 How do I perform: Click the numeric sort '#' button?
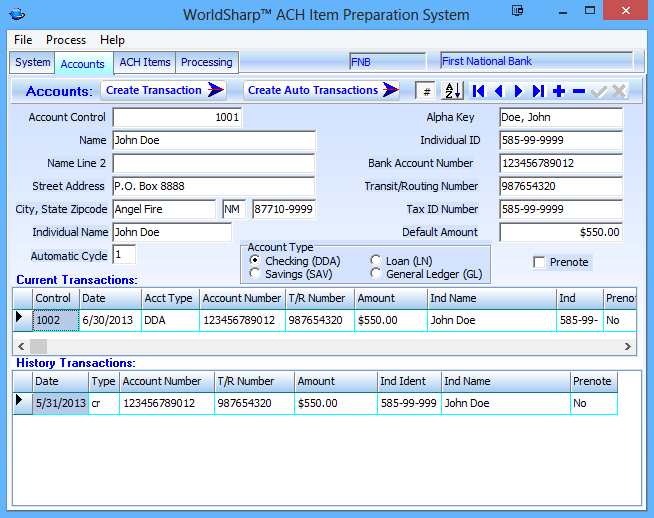(x=427, y=91)
